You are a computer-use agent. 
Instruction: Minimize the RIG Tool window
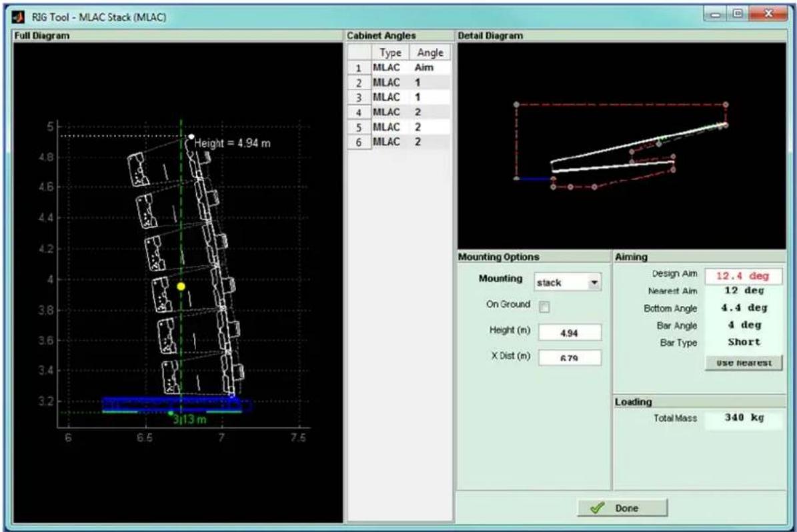coord(716,14)
